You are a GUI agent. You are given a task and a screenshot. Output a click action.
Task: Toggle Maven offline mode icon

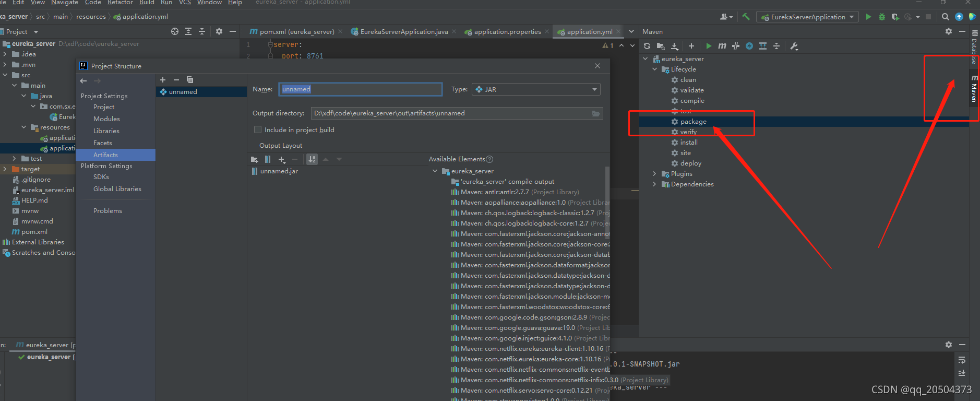736,46
